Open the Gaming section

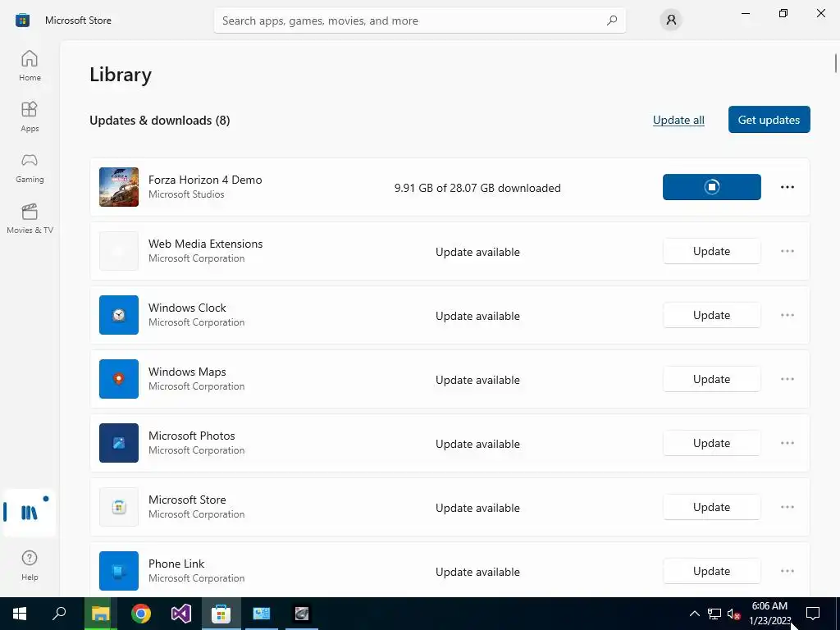coord(30,167)
